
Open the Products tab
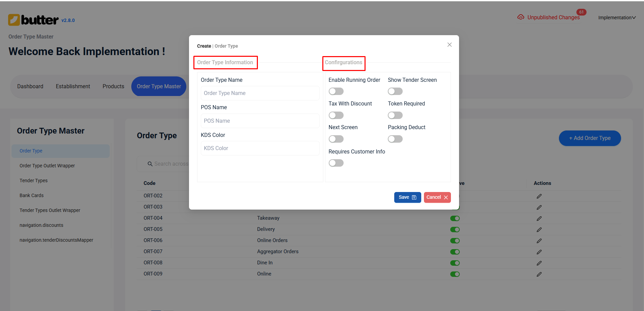click(x=113, y=86)
